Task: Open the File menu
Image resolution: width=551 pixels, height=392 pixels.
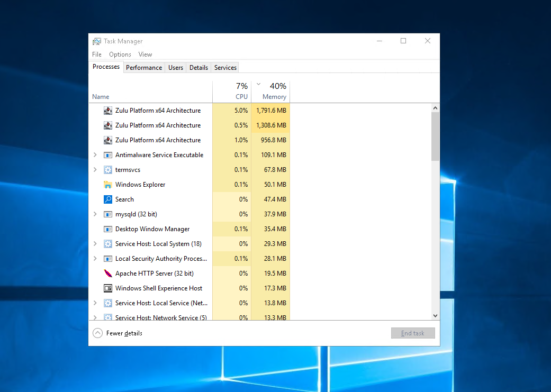Action: tap(97, 54)
